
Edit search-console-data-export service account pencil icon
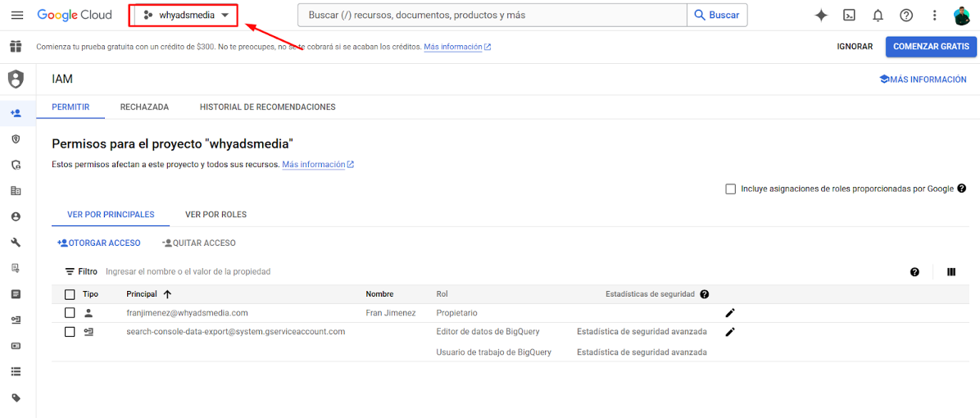[x=730, y=332]
